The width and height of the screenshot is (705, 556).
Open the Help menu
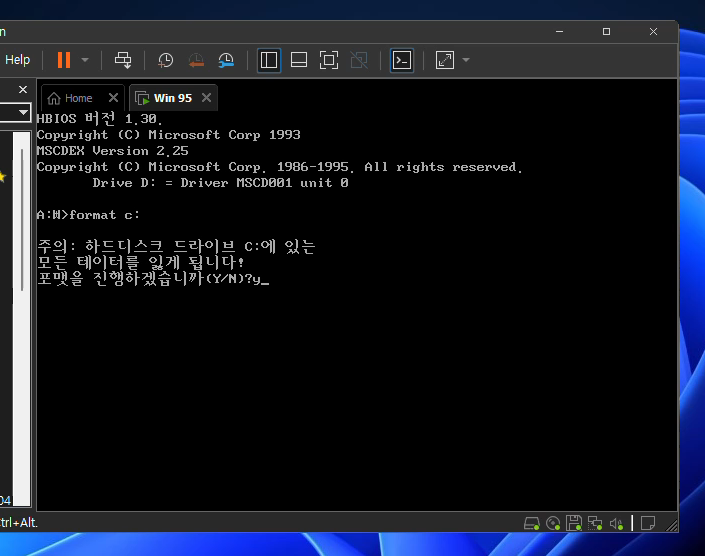point(18,60)
